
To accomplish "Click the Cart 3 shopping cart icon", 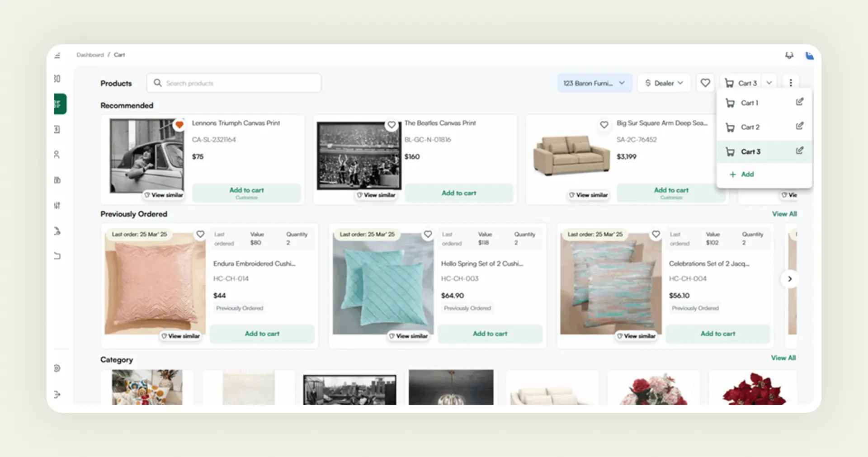I will point(729,83).
